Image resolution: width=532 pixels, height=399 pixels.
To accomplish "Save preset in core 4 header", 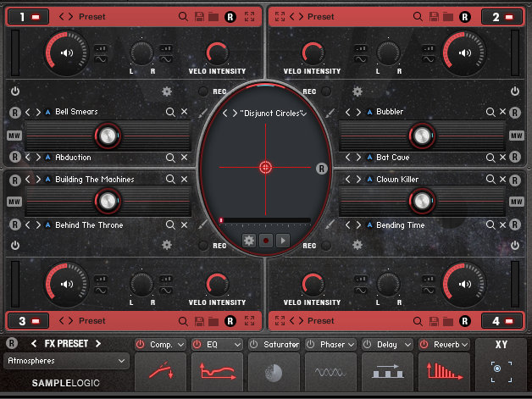I will pyautogui.click(x=434, y=321).
